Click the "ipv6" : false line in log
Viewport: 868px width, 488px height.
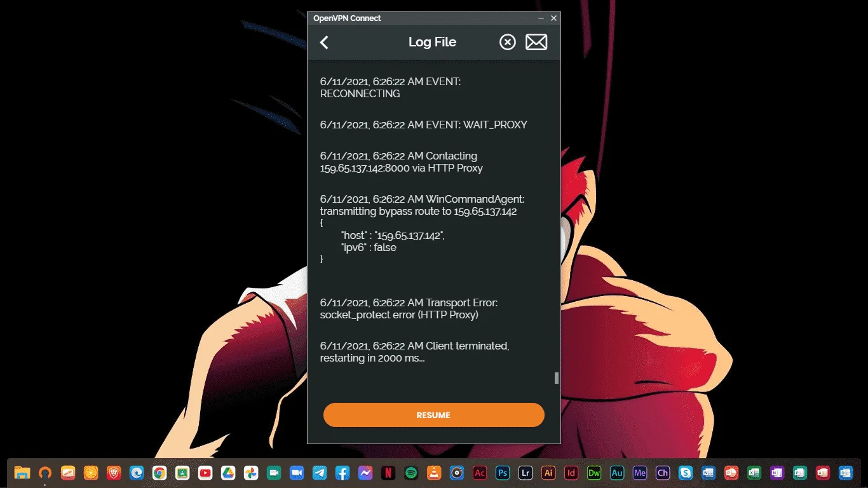click(x=369, y=248)
